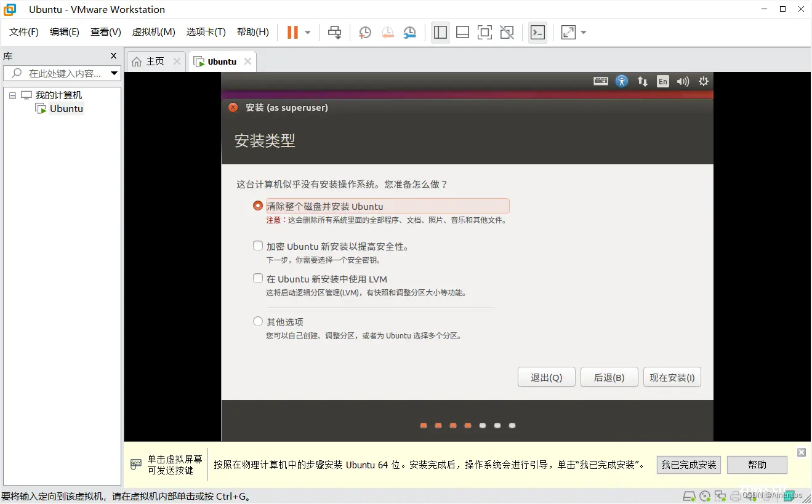Take a snapshot with clock-plus icon
Viewport: 812px width, 504px height.
pos(365,32)
